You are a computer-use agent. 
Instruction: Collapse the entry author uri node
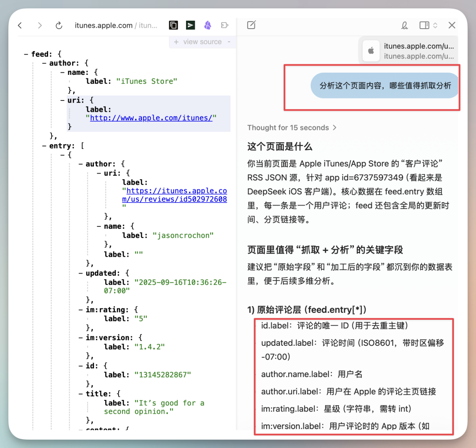tap(99, 173)
